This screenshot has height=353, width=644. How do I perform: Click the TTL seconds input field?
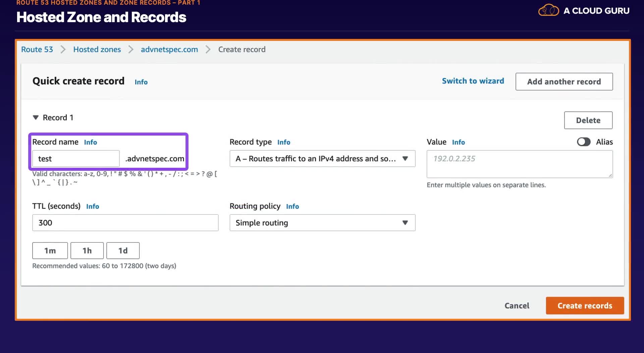(x=125, y=223)
